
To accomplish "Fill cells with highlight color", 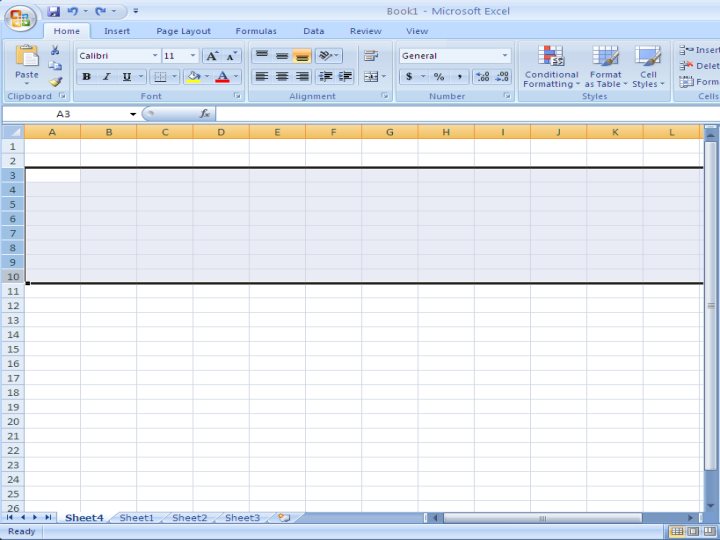I will point(194,77).
